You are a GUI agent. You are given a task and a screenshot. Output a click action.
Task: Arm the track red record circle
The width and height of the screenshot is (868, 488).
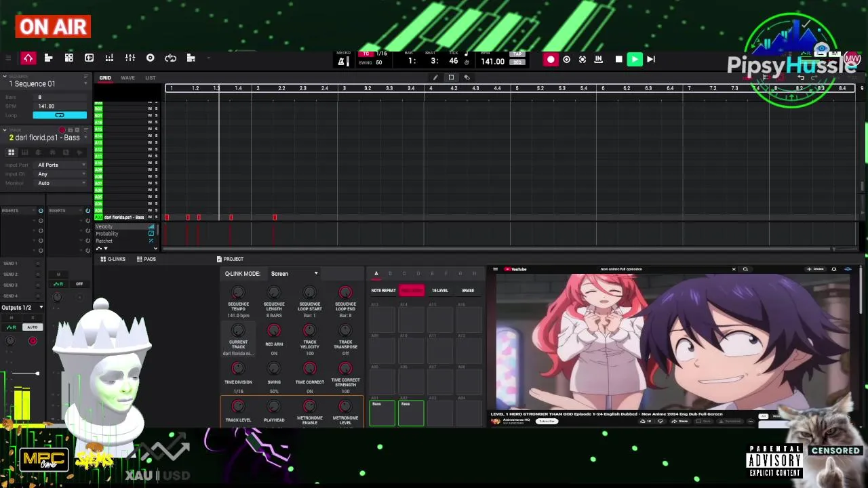pyautogui.click(x=62, y=129)
